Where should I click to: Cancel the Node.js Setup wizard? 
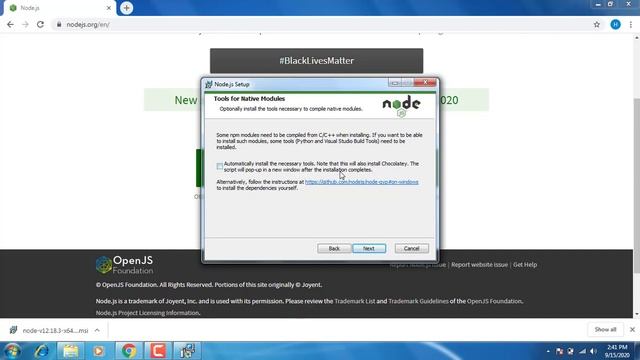411,248
